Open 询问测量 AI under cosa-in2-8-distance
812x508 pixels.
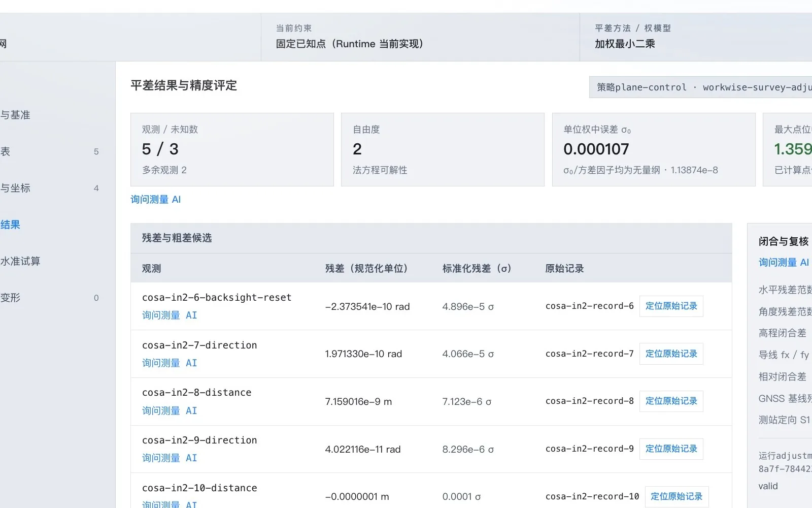(170, 410)
